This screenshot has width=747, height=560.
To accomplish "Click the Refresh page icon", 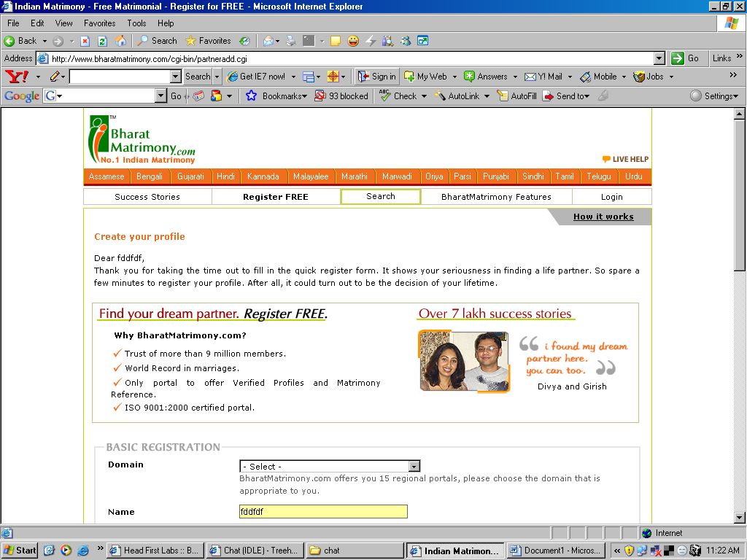I will [x=102, y=41].
